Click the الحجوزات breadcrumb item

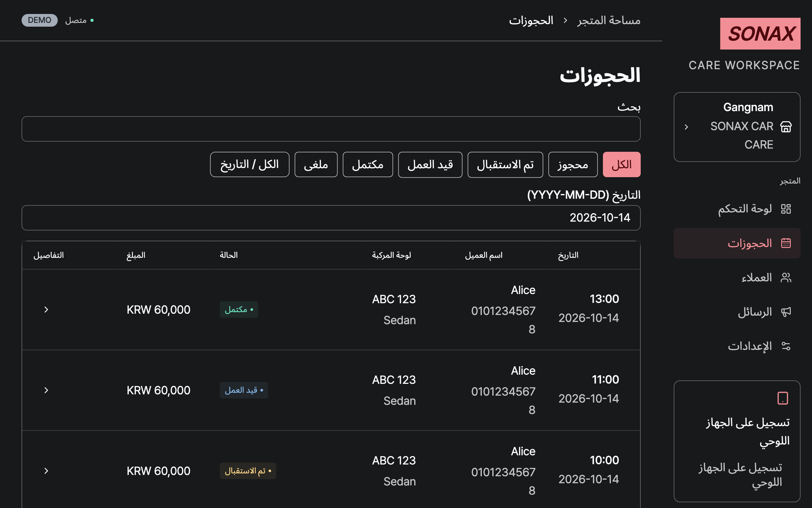tap(531, 21)
